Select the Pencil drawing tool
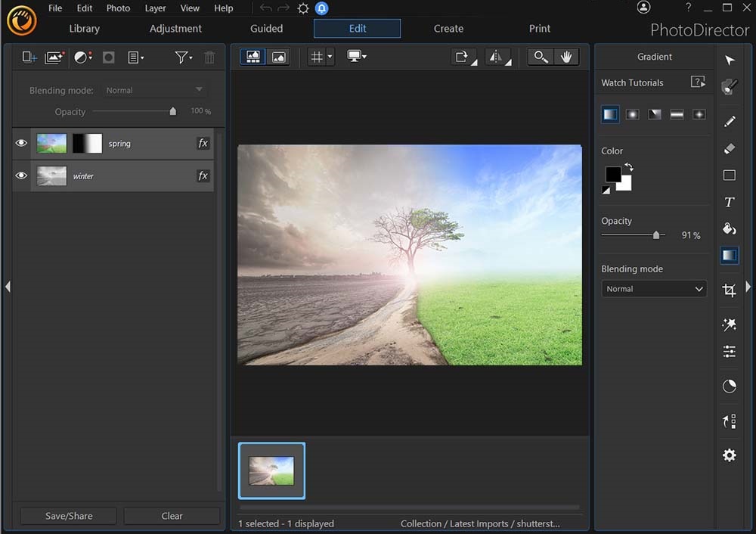 tap(729, 121)
